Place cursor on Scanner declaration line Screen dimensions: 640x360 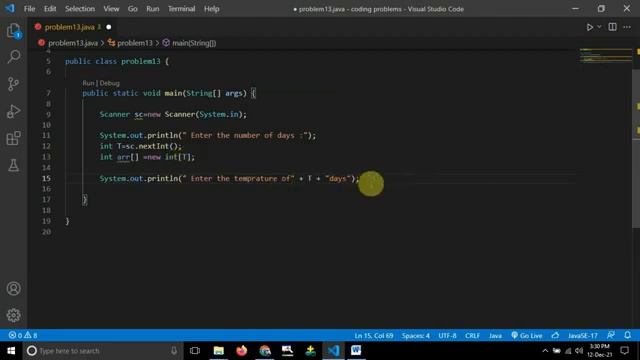[x=173, y=114]
